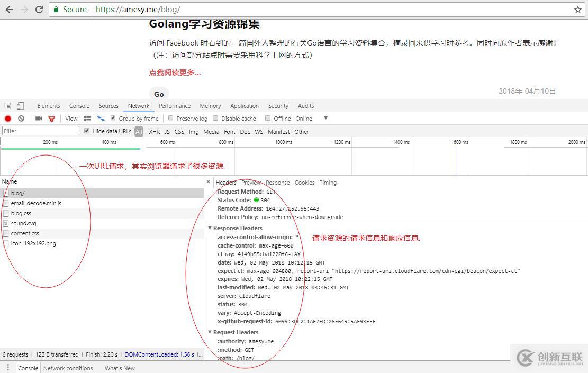
Task: Stop recording network log (red record button)
Action: (8, 118)
